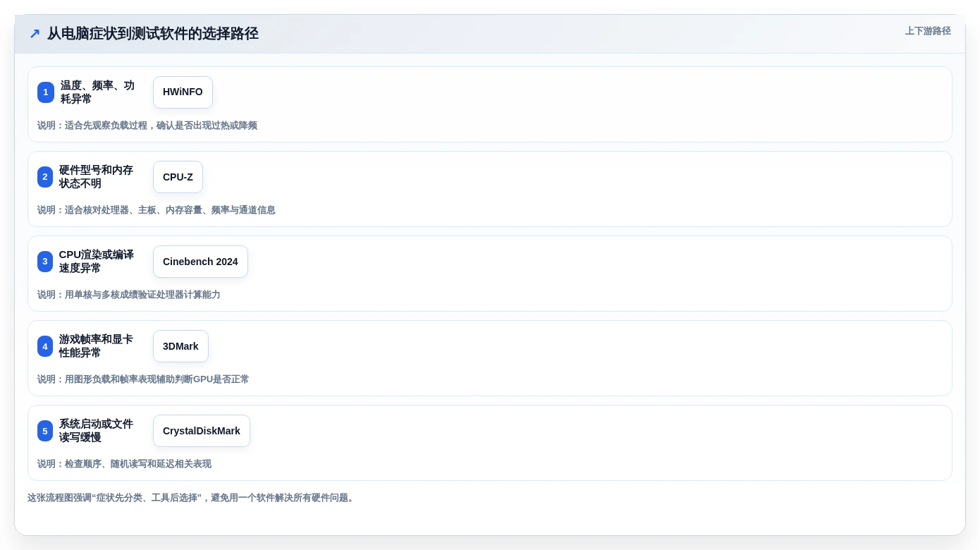Click the 上下游路径 label

928,31
